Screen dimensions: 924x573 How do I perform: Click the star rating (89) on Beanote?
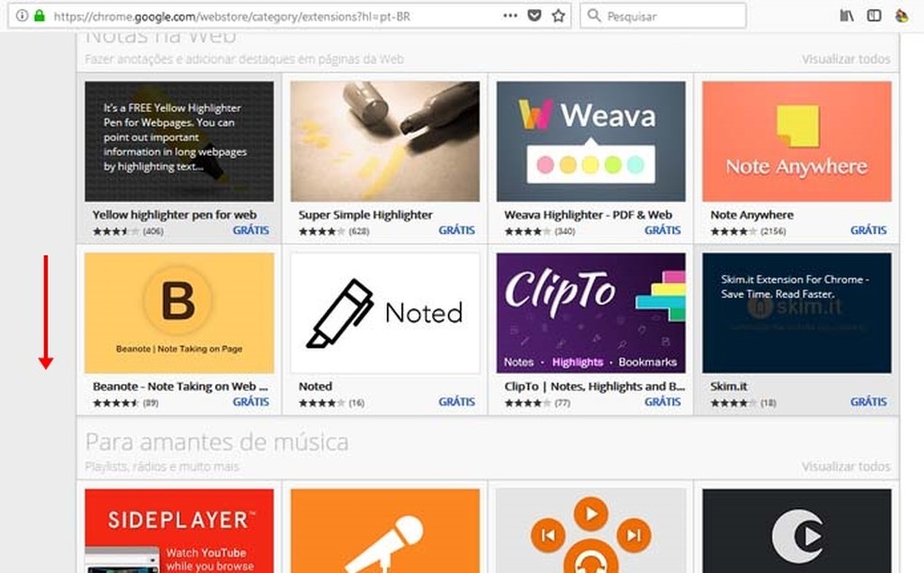(x=126, y=403)
